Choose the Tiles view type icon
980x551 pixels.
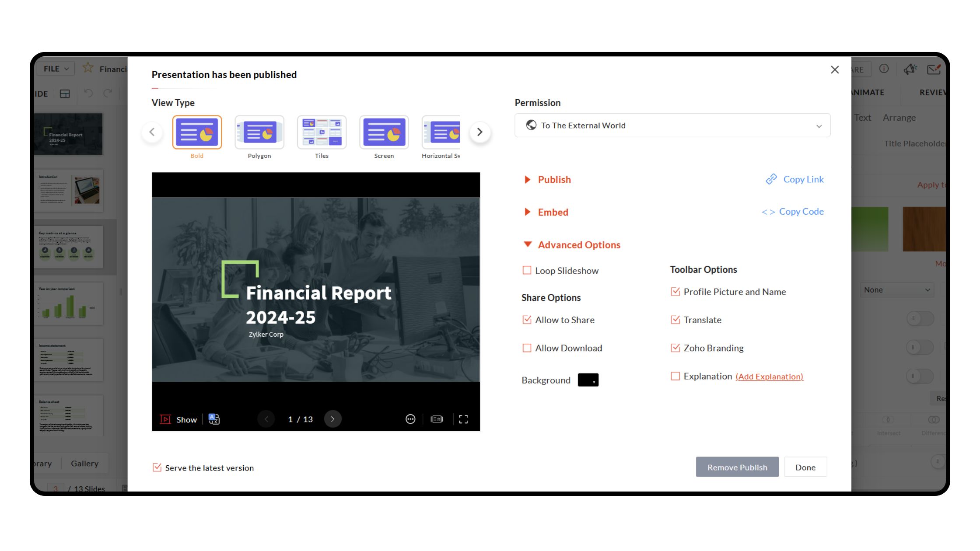click(322, 132)
